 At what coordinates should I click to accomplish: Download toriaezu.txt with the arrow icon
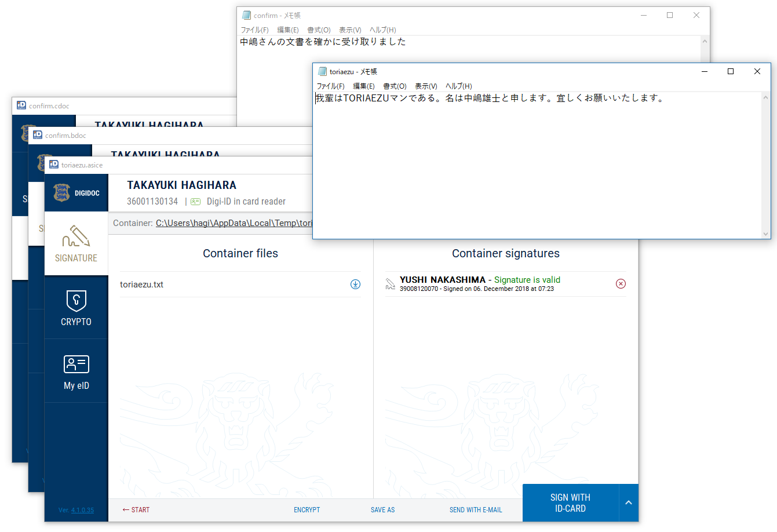click(x=355, y=285)
